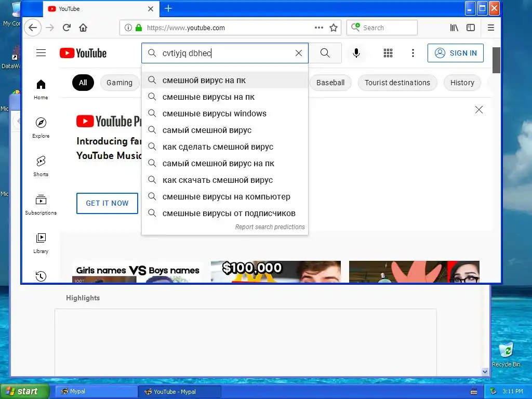Open History clock icon in sidebar
This screenshot has height=399, width=532.
[41, 276]
